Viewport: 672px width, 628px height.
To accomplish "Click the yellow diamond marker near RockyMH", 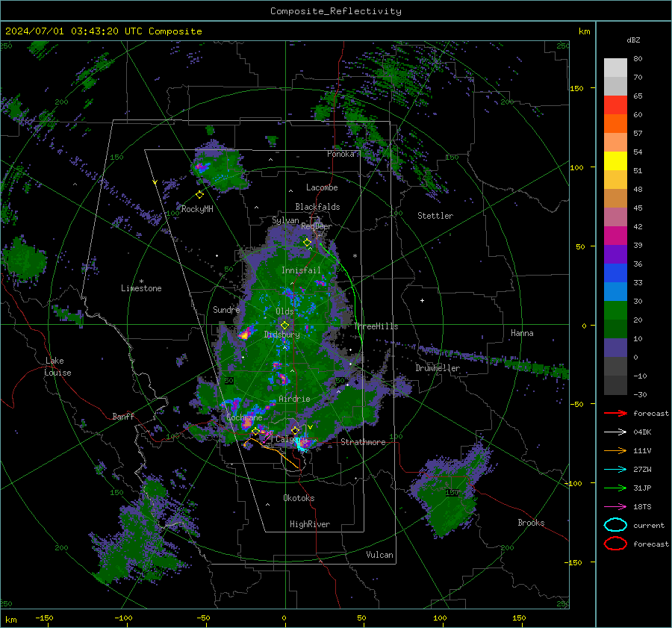I will [x=199, y=195].
